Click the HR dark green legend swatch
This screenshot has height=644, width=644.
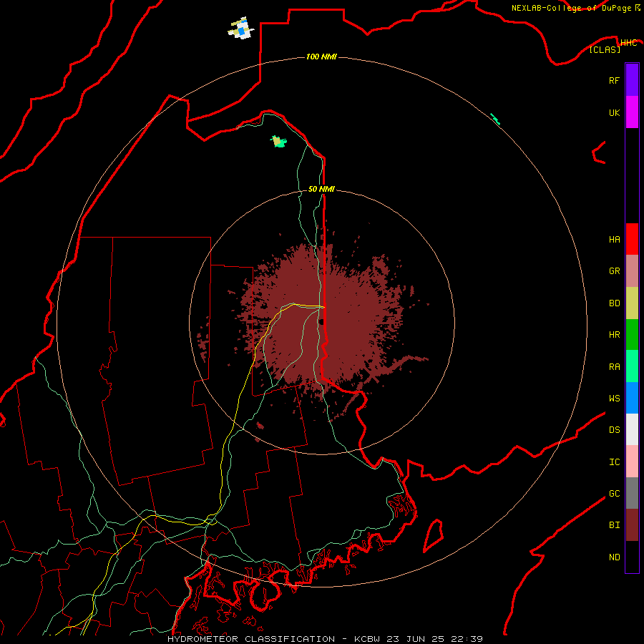(x=632, y=335)
